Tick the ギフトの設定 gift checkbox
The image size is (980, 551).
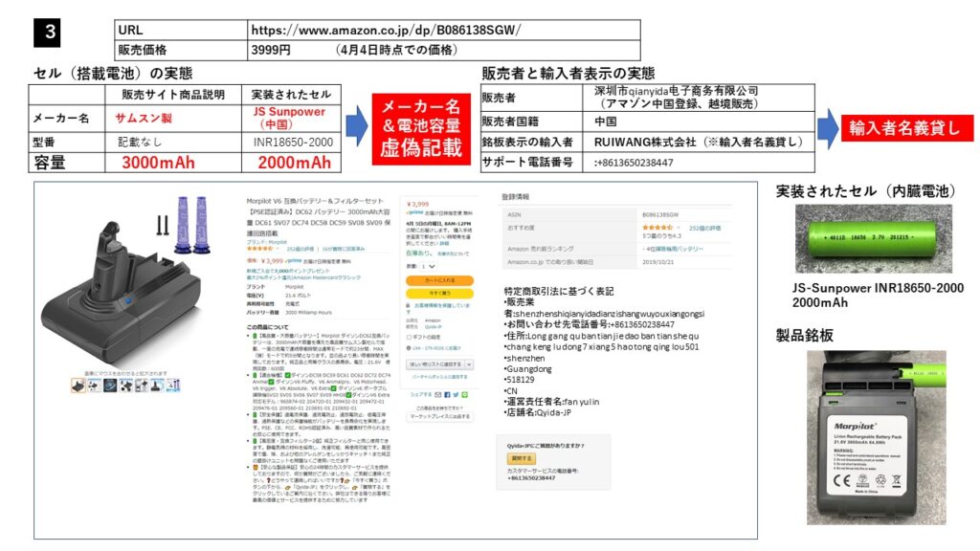410,337
